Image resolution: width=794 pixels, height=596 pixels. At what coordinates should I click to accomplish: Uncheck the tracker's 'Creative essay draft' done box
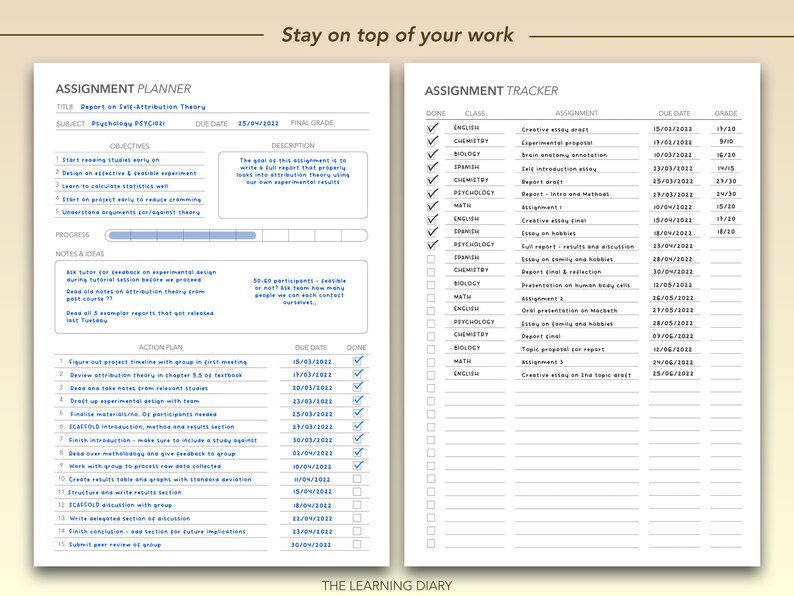pyautogui.click(x=431, y=129)
